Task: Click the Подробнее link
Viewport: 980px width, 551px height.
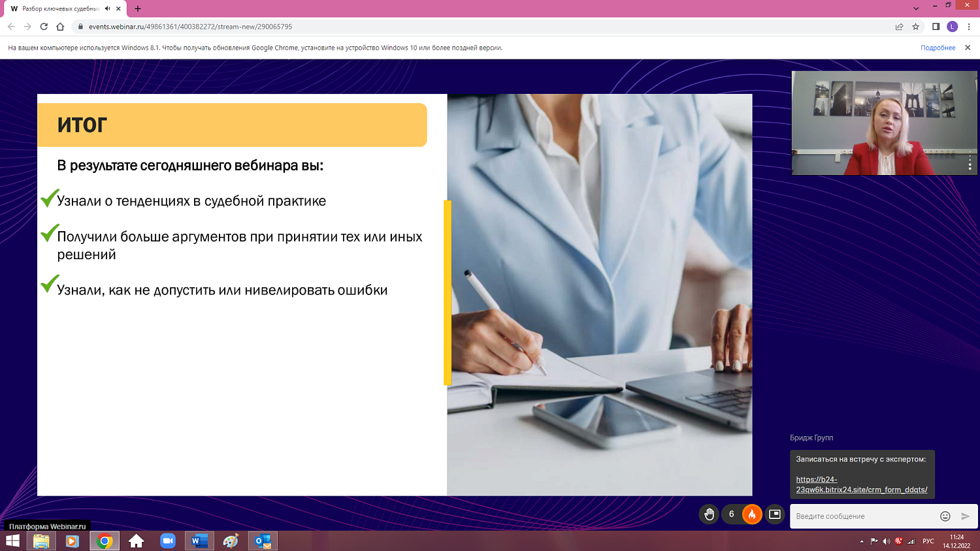Action: pos(938,48)
